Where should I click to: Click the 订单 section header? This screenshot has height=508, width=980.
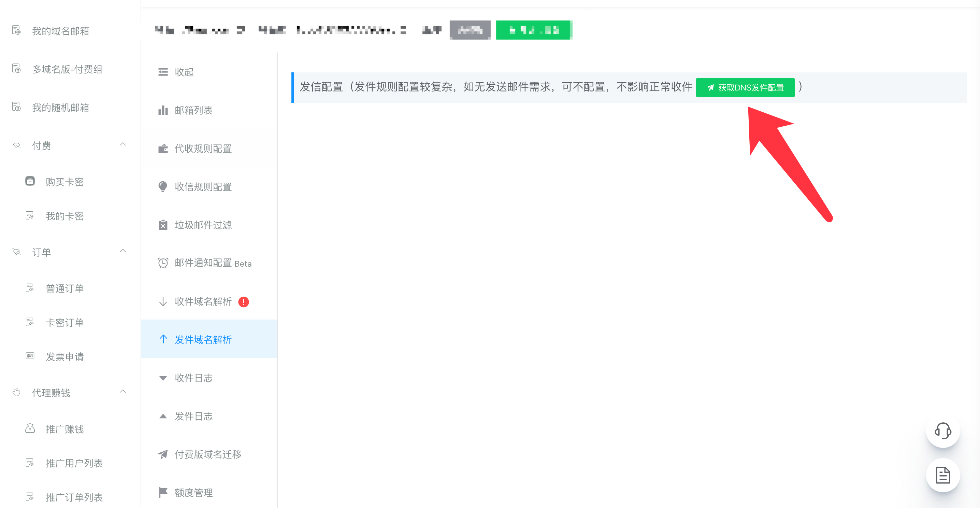[x=70, y=252]
